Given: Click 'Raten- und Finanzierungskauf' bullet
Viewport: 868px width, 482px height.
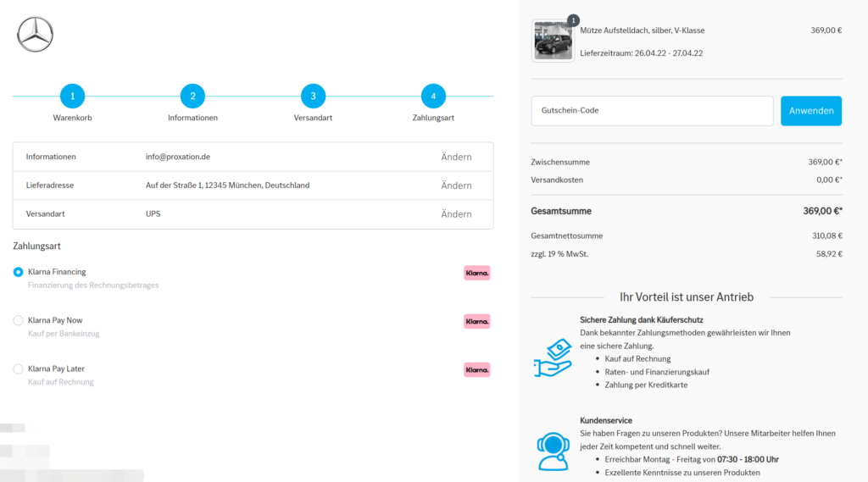Looking at the screenshot, I should 657,372.
